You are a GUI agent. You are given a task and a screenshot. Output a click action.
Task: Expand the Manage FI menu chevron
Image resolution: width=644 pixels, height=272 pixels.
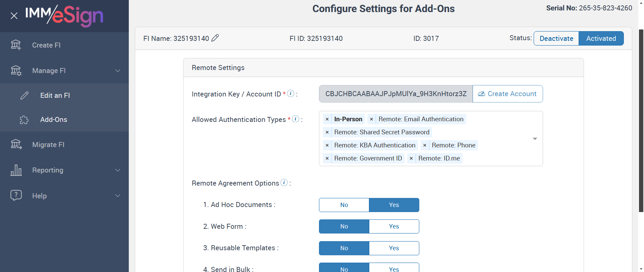tap(118, 71)
